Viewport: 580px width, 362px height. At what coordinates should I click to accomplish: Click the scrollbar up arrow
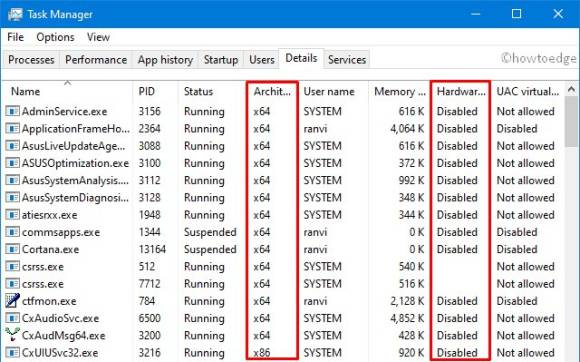point(571,89)
